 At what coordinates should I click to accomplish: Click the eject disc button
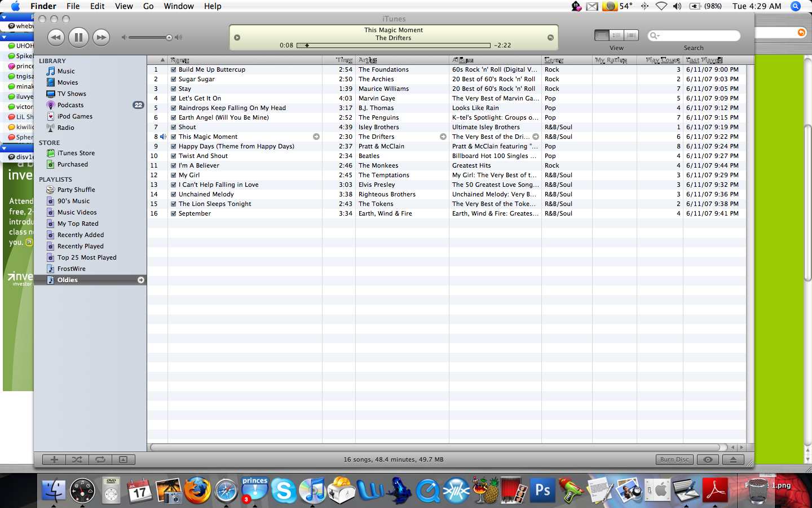coord(733,459)
